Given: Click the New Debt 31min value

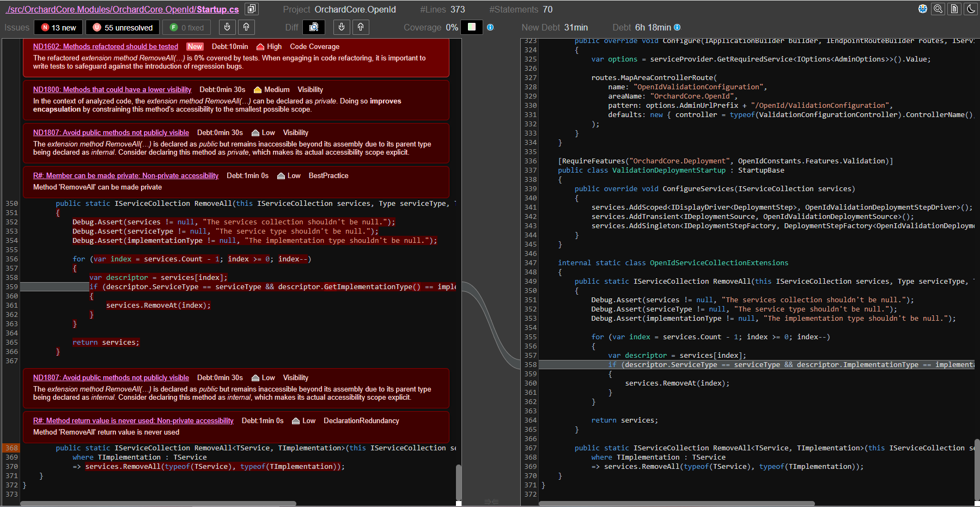Looking at the screenshot, I should 576,27.
